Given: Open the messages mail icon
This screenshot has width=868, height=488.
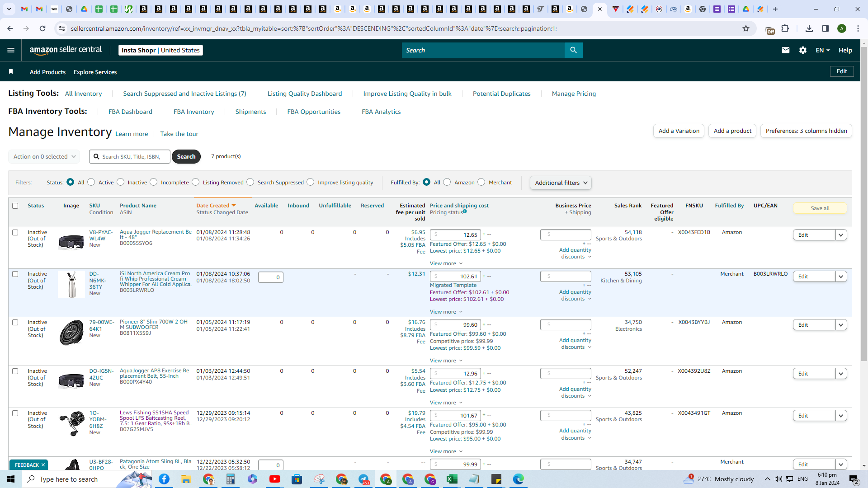Looking at the screenshot, I should [x=786, y=50].
